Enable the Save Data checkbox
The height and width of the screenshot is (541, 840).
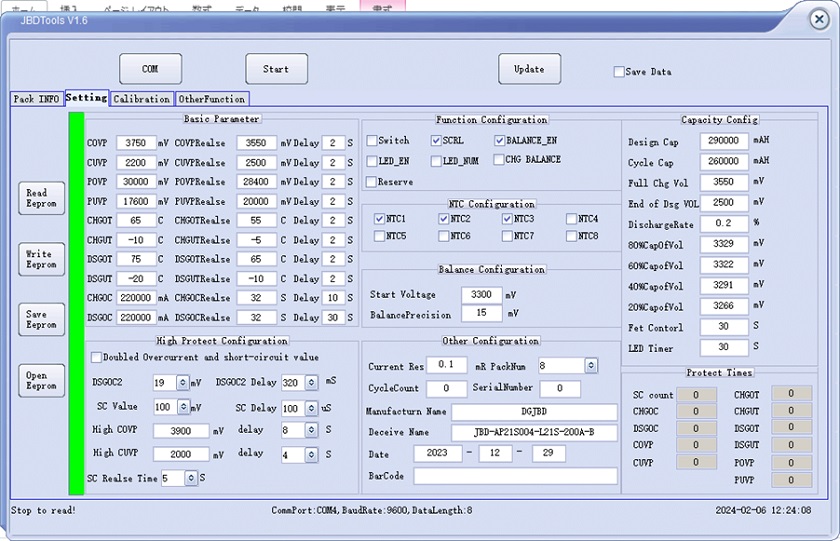(619, 71)
